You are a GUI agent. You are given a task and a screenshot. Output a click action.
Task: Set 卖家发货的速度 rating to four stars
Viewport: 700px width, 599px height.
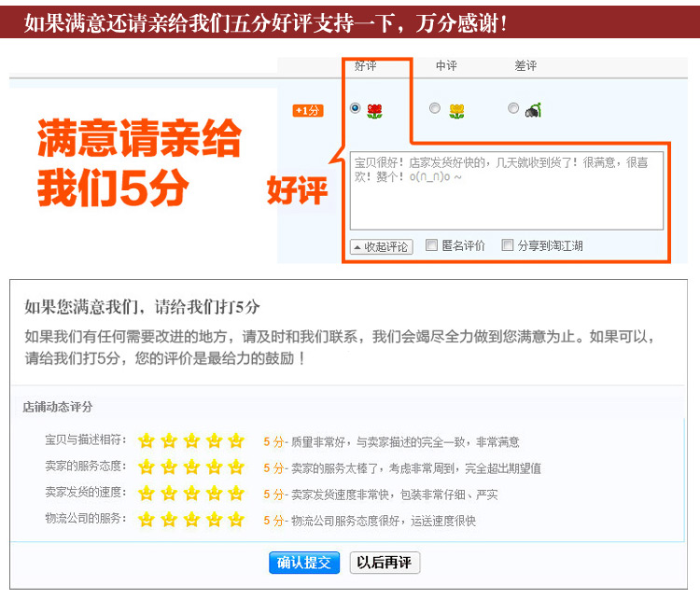(215, 494)
